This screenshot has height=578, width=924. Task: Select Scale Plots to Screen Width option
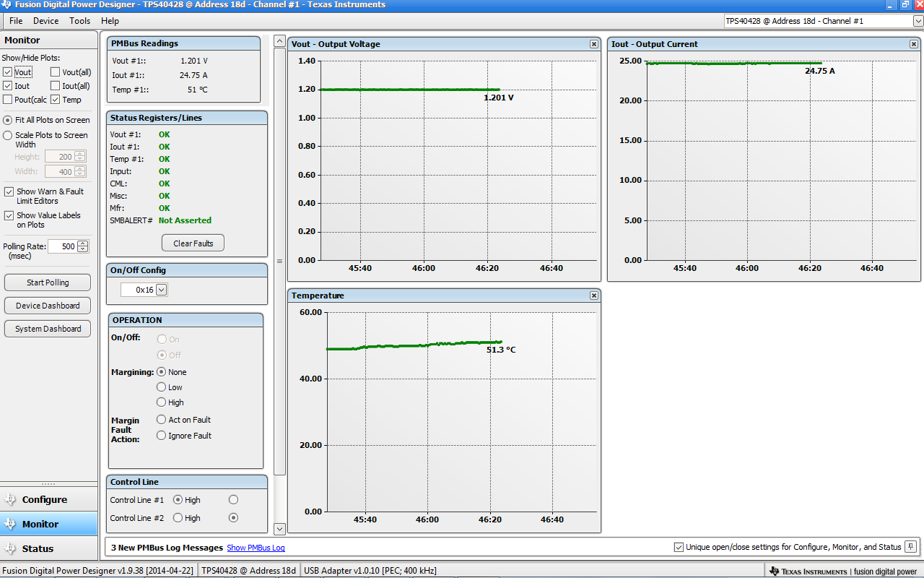point(9,134)
